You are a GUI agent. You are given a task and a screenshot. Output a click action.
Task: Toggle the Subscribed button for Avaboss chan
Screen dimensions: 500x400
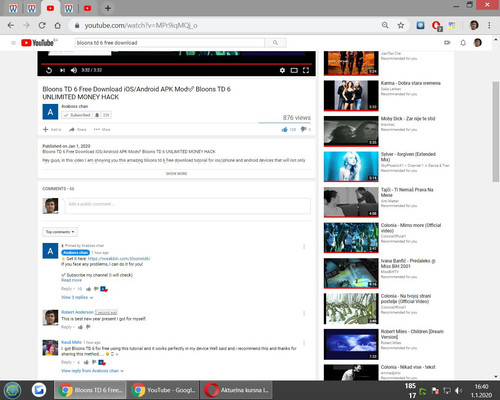(77, 115)
